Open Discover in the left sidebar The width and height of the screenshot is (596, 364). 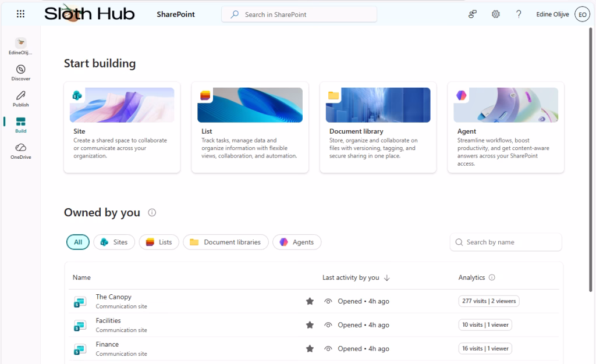[x=21, y=73]
